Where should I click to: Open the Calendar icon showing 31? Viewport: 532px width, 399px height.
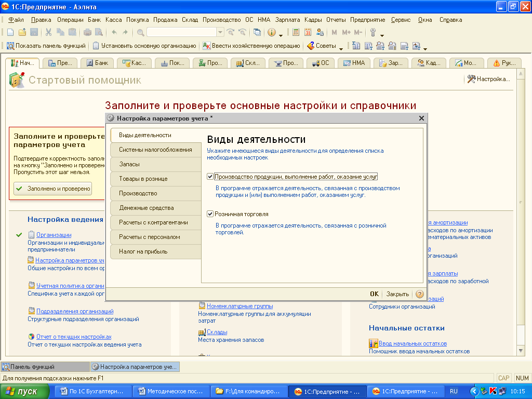tap(308, 32)
